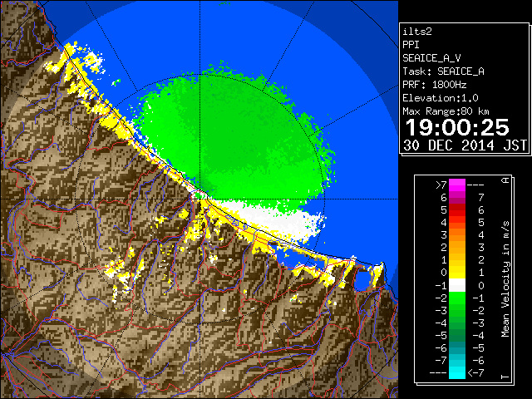Pick the bright green band in legend

point(457,298)
